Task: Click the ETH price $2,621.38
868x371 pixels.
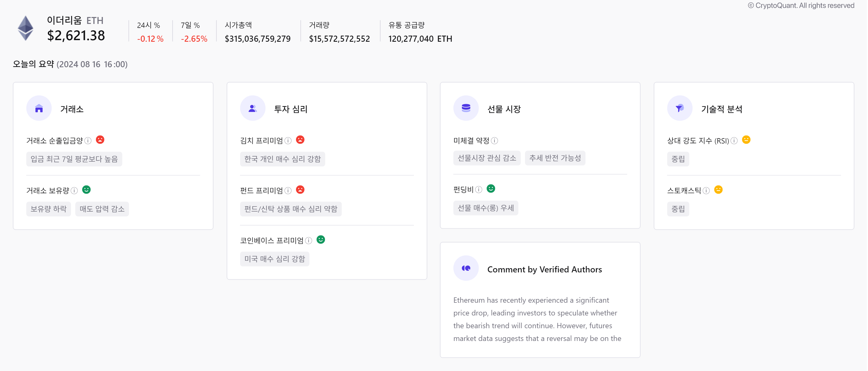Action: 76,36
